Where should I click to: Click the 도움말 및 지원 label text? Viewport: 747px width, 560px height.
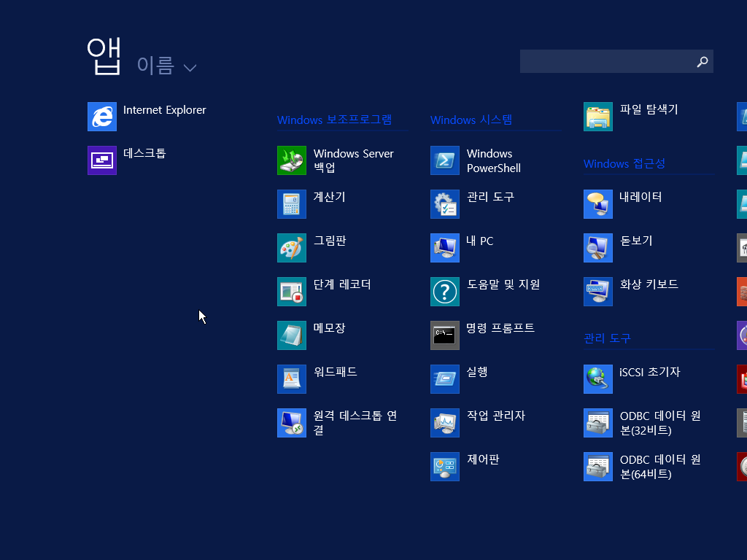pos(503,285)
